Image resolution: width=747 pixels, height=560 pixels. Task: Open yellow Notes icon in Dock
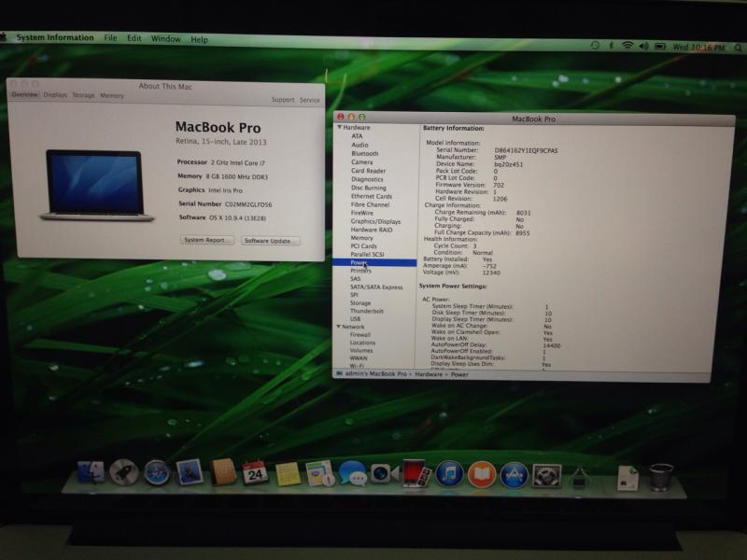click(x=288, y=474)
